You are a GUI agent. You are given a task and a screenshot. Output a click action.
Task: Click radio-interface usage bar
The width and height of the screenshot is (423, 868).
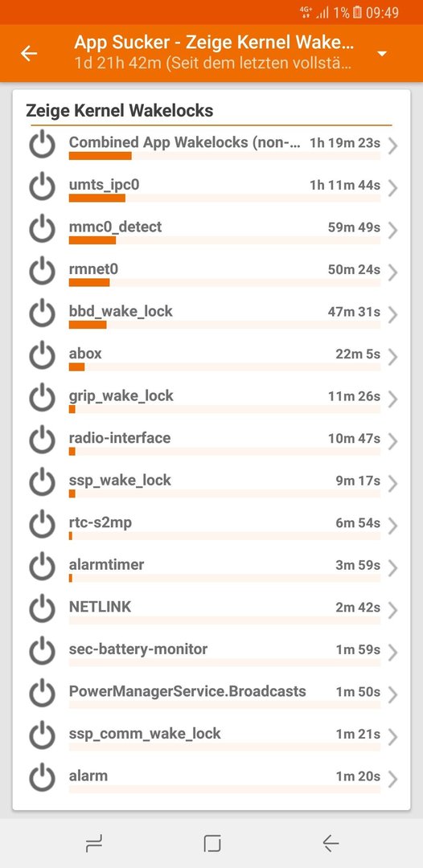pos(224,452)
